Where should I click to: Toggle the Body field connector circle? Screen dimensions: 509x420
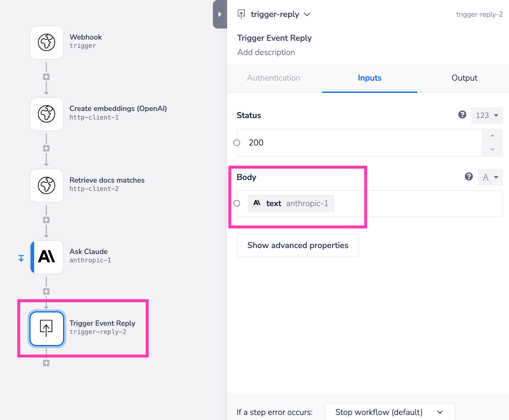237,203
